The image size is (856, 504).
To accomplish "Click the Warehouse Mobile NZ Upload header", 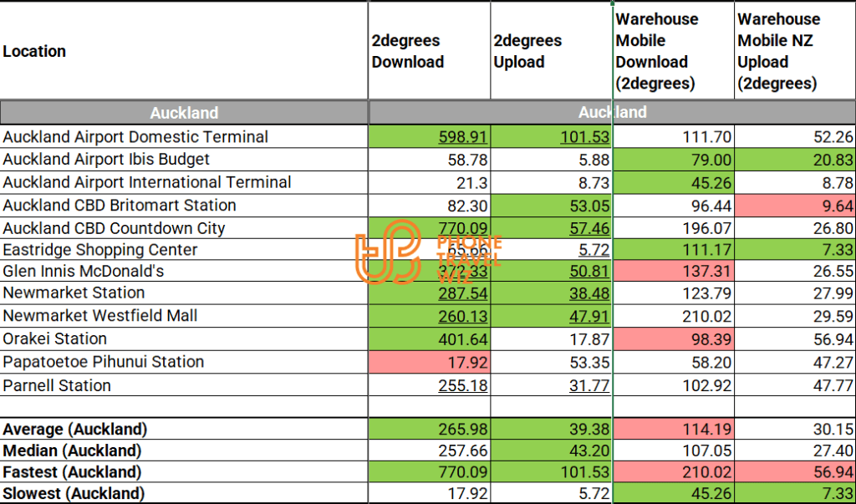I will (x=778, y=51).
